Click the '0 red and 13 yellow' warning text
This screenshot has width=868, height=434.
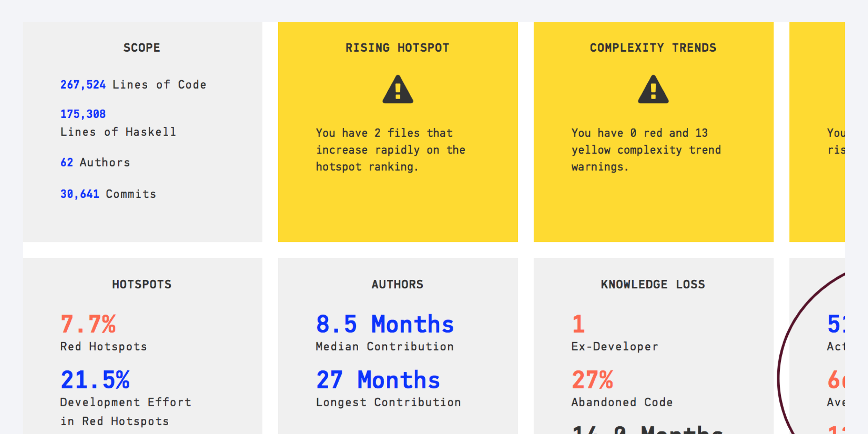[x=646, y=150]
